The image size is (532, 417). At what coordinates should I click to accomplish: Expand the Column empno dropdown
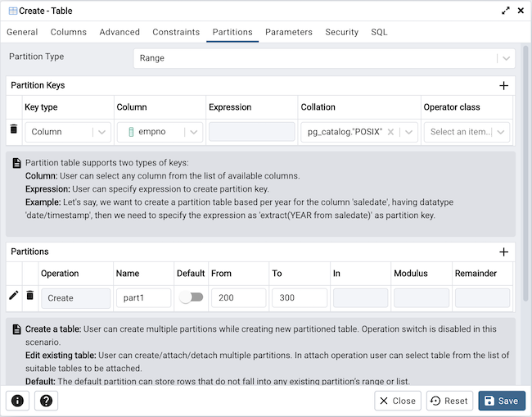[x=193, y=132]
